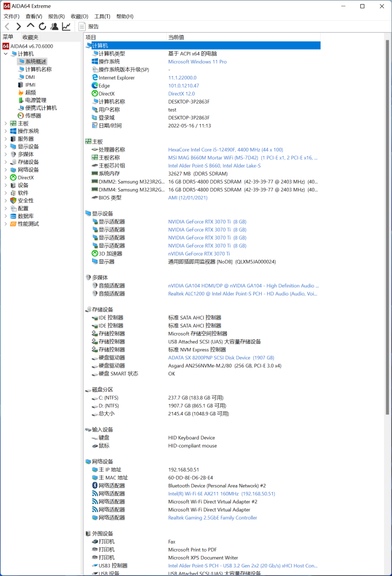The width and height of the screenshot is (392, 576).
Task: Open MSI MAG B660M Mortar WiFi link
Action: pyautogui.click(x=242, y=158)
